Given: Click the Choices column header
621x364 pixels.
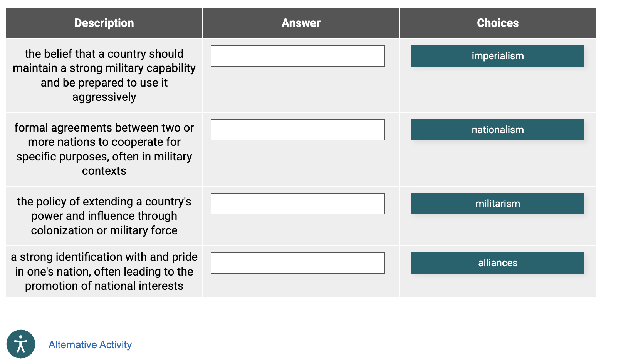Looking at the screenshot, I should pyautogui.click(x=498, y=23).
